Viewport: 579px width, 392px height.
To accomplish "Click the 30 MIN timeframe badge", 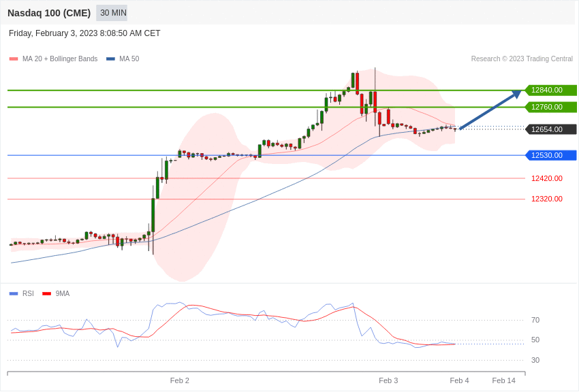I will point(112,13).
